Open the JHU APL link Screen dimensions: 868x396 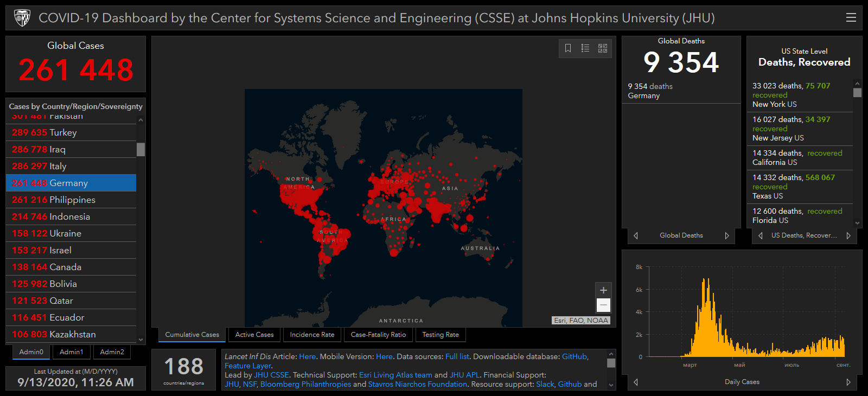click(464, 375)
